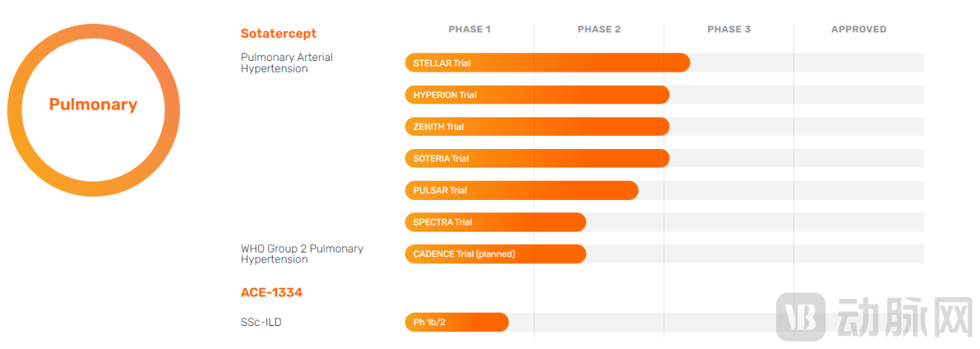Click the PHASE 1 column header
Screen dimensions: 980x349
[470, 29]
